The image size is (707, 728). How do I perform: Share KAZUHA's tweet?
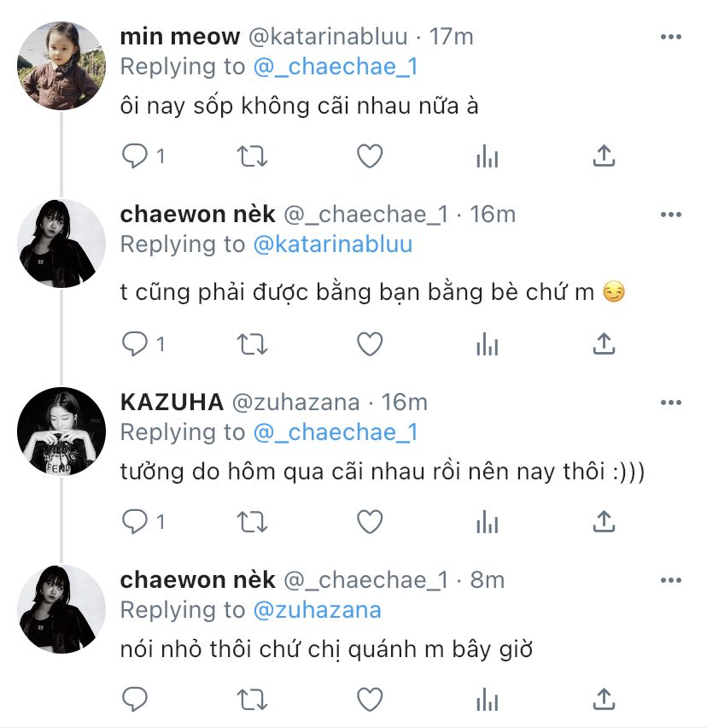(604, 520)
